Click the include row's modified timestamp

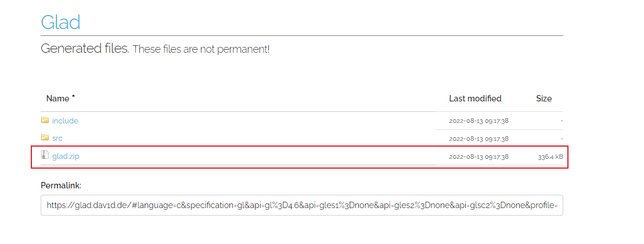[x=478, y=121]
